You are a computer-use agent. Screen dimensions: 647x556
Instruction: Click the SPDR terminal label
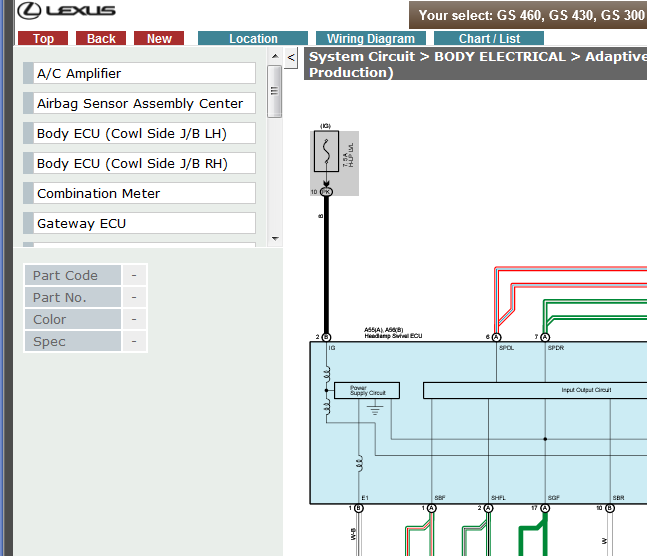556,348
